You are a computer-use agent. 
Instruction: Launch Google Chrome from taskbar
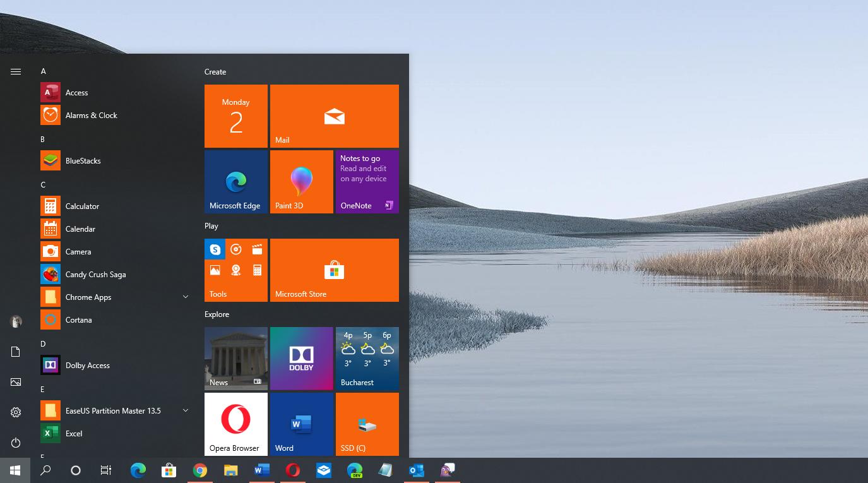[x=199, y=470]
